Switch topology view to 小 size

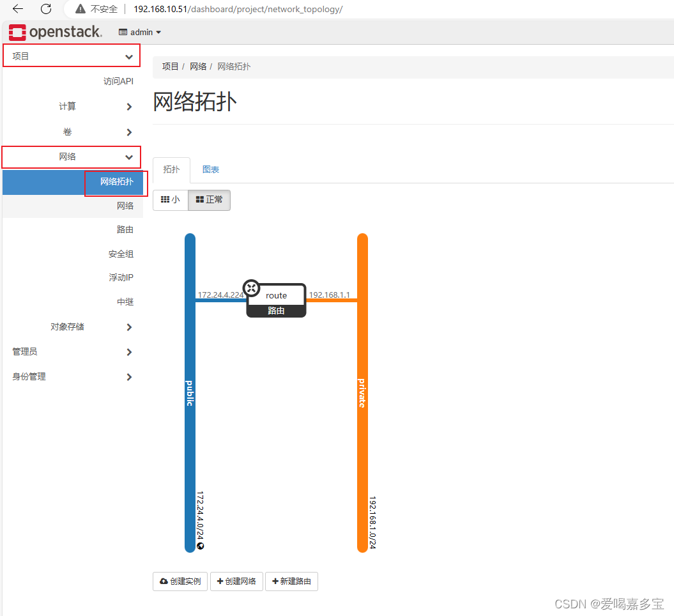(x=171, y=200)
